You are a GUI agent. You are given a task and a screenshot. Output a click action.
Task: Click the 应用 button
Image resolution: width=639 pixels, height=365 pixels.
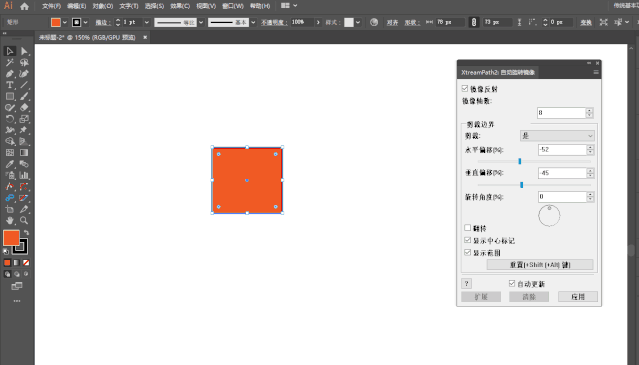click(x=578, y=297)
